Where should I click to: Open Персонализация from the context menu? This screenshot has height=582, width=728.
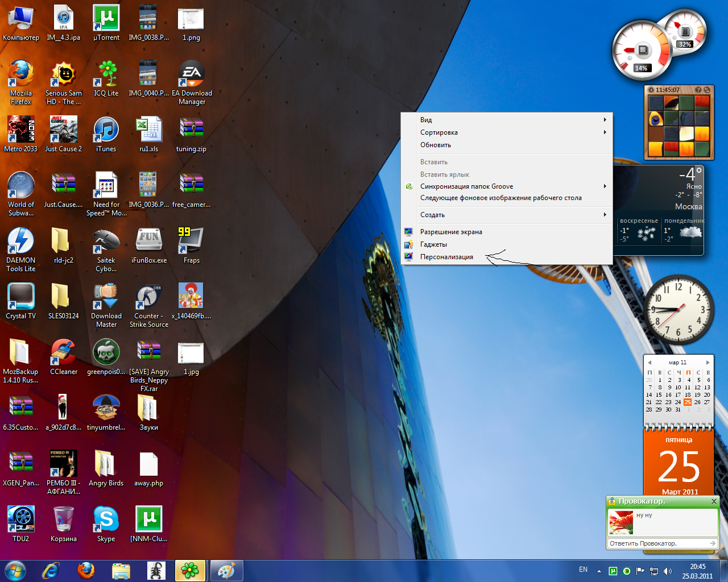[x=507, y=257]
